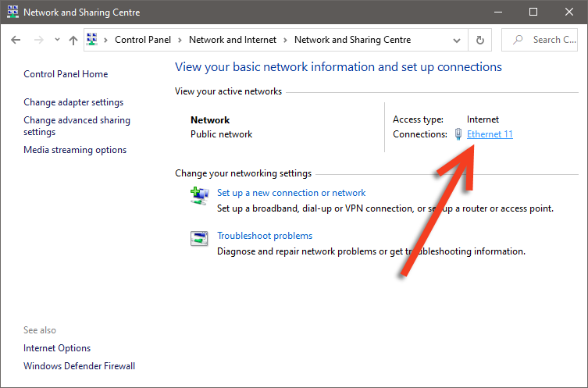The width and height of the screenshot is (588, 388).
Task: Click Set up a new connection or network
Action: [291, 193]
